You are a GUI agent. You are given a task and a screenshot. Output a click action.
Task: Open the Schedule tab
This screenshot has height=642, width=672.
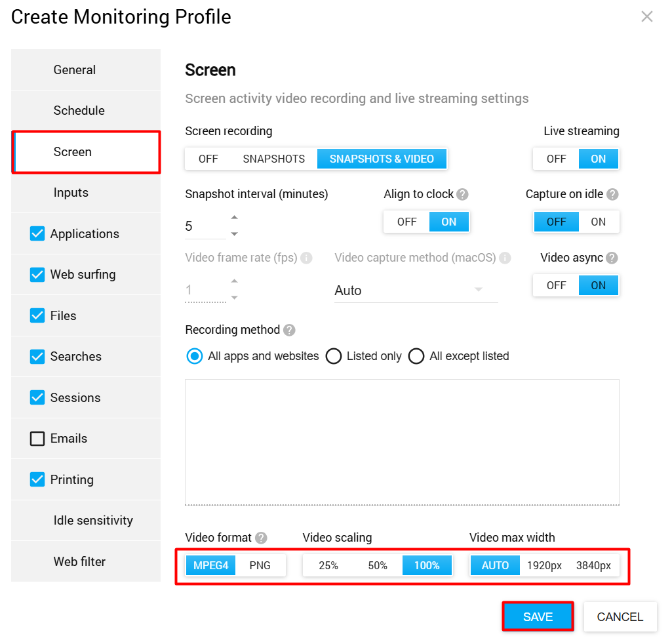pos(79,111)
